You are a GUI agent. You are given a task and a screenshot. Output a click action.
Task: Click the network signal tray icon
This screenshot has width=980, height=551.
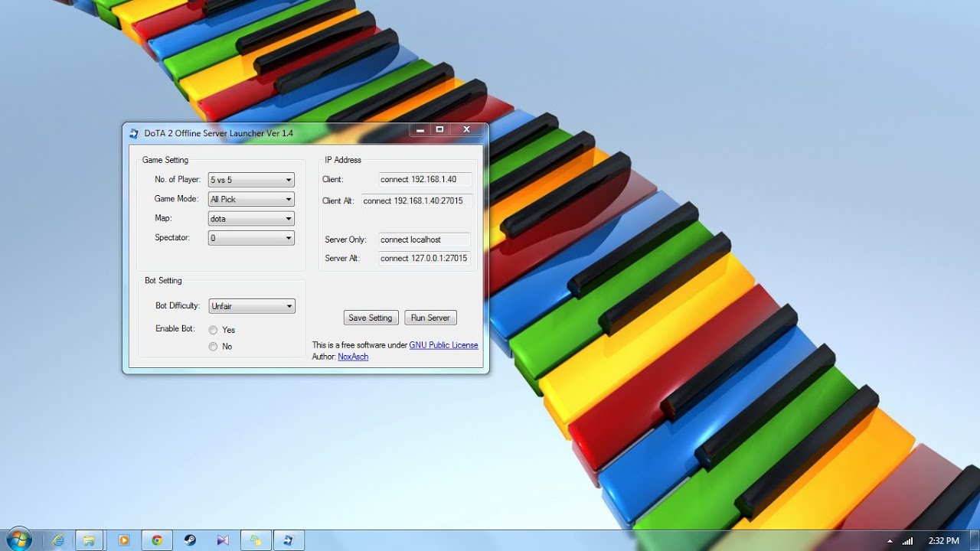[x=907, y=541]
